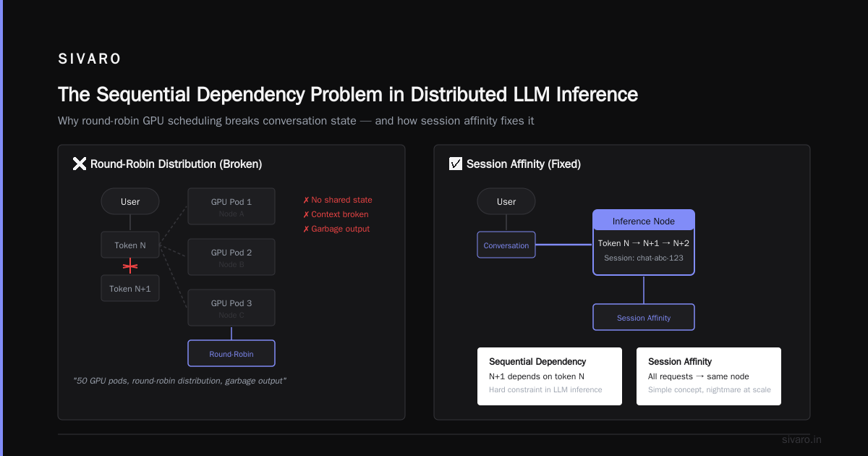Click the 'No shared state' red text
Screen dimensions: 868x456
point(338,200)
